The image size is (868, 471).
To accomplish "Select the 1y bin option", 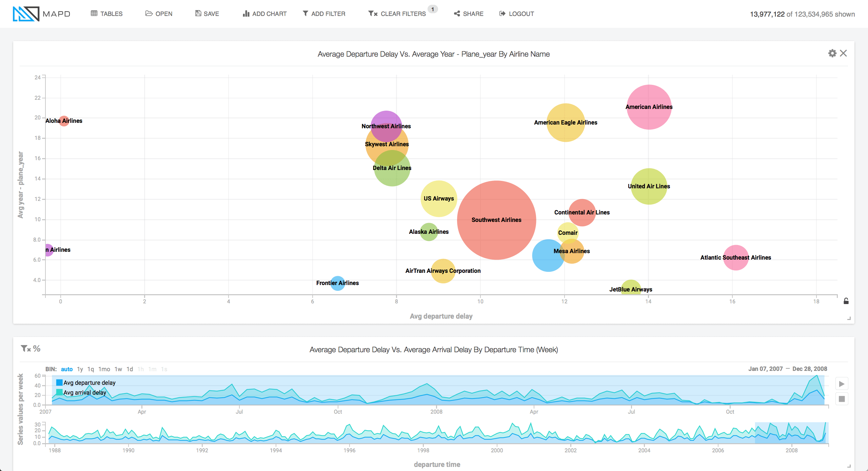I will (x=80, y=369).
